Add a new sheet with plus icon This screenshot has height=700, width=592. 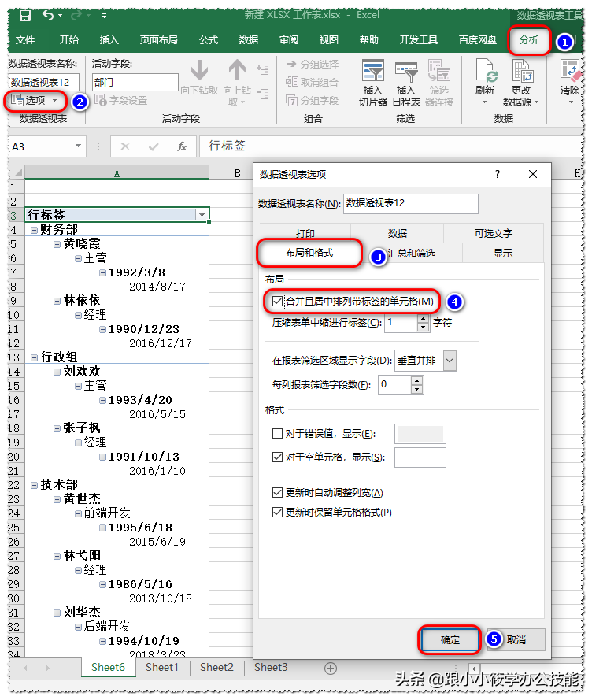[x=331, y=669]
